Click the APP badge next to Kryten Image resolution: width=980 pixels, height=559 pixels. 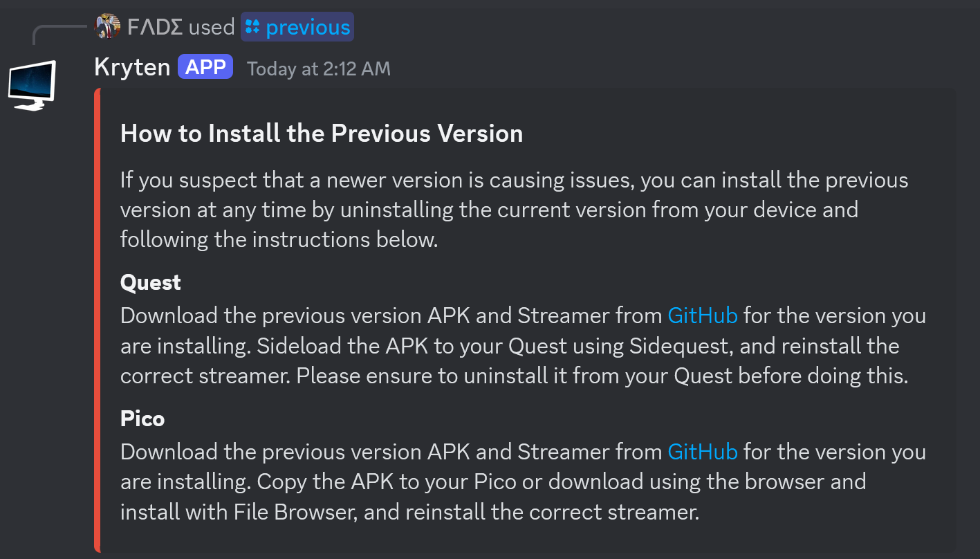[x=205, y=67]
